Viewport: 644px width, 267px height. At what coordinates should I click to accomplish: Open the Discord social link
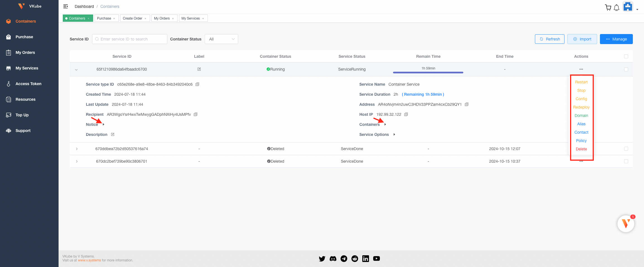pos(333,259)
